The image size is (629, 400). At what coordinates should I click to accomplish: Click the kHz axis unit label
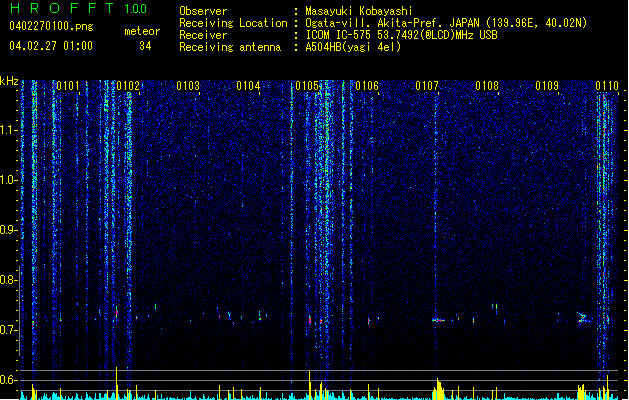pyautogui.click(x=9, y=81)
